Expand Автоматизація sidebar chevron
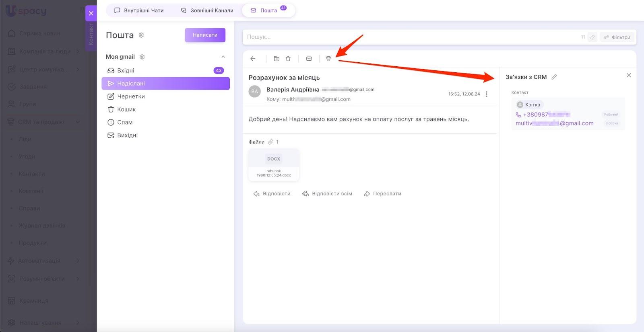 point(78,260)
